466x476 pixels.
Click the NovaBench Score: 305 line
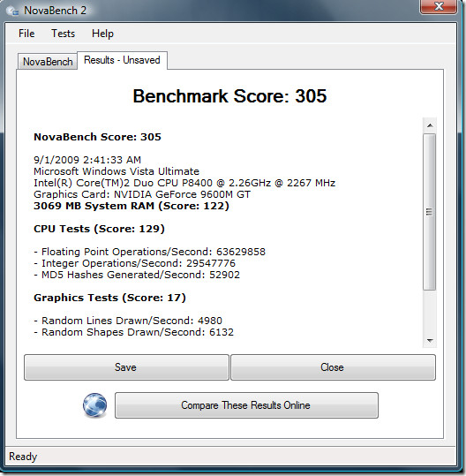tap(97, 137)
